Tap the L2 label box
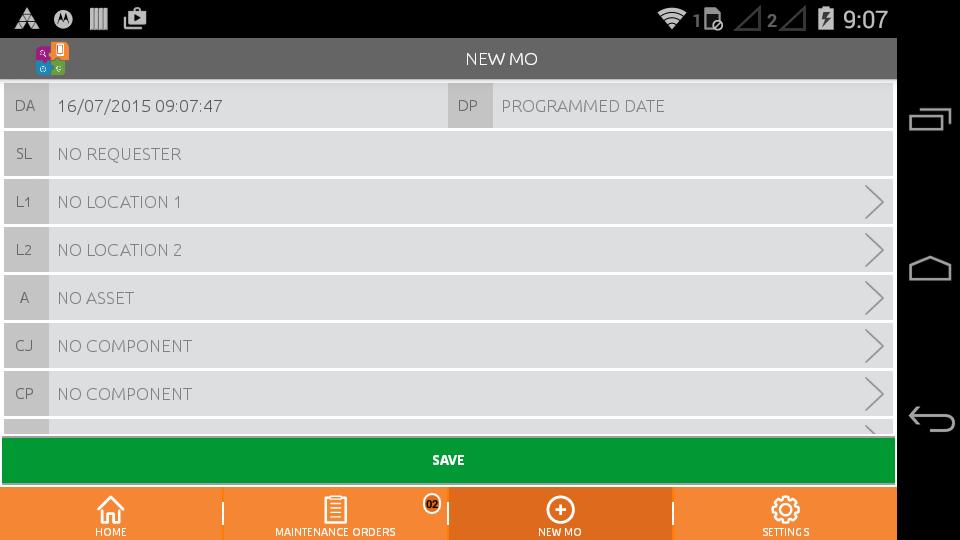Image resolution: width=960 pixels, height=540 pixels. click(x=26, y=250)
